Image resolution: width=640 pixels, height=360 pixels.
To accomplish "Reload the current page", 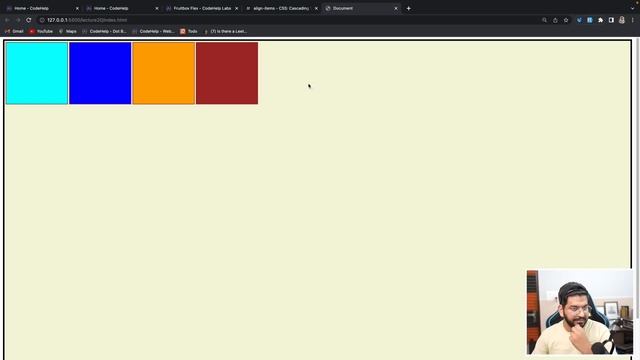I will click(x=29, y=20).
